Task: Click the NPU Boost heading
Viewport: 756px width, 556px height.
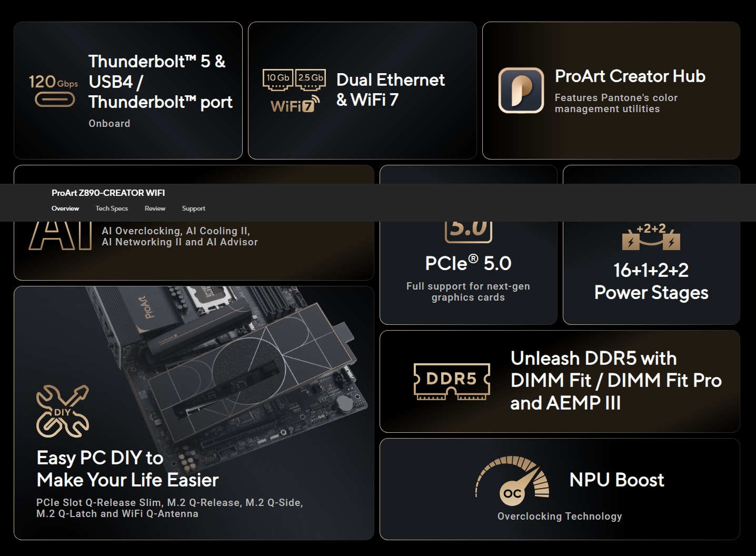Action: [x=616, y=480]
